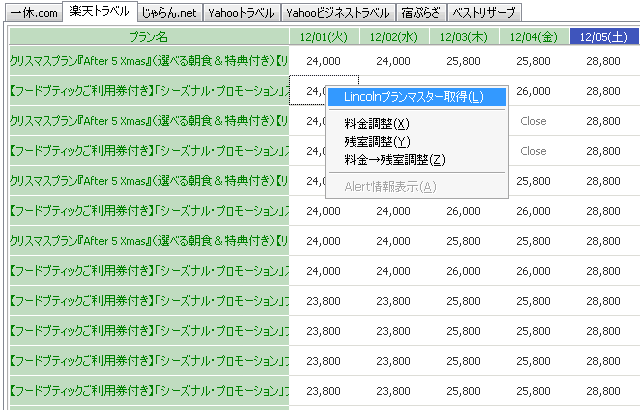
Task: Select the 楽天トラベル tab
Action: tap(99, 12)
